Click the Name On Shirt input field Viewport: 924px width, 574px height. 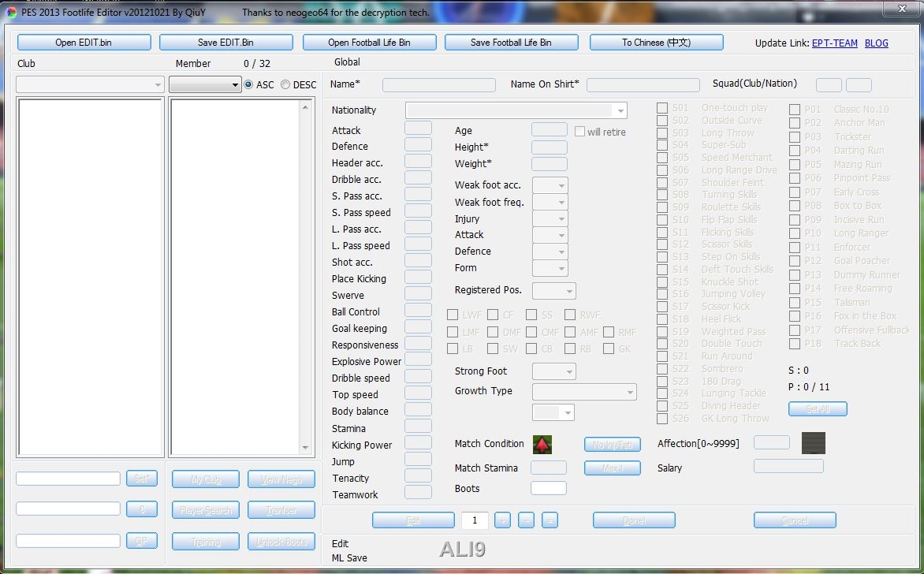point(643,85)
